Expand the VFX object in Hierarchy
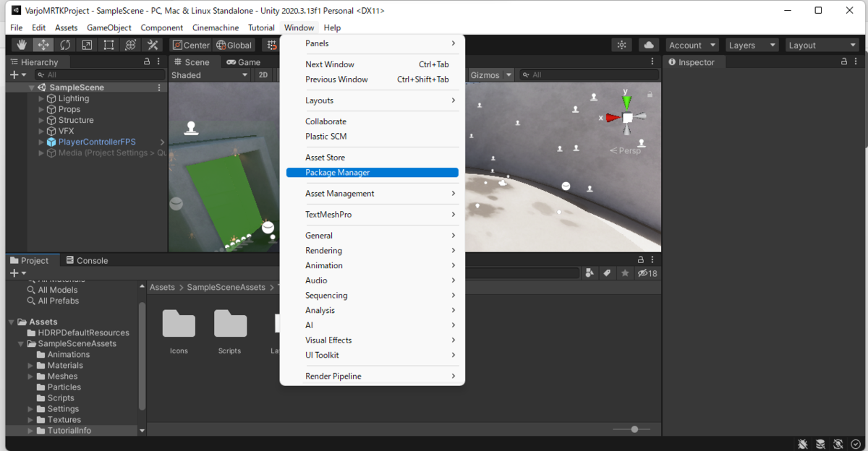The image size is (868, 451). (41, 131)
